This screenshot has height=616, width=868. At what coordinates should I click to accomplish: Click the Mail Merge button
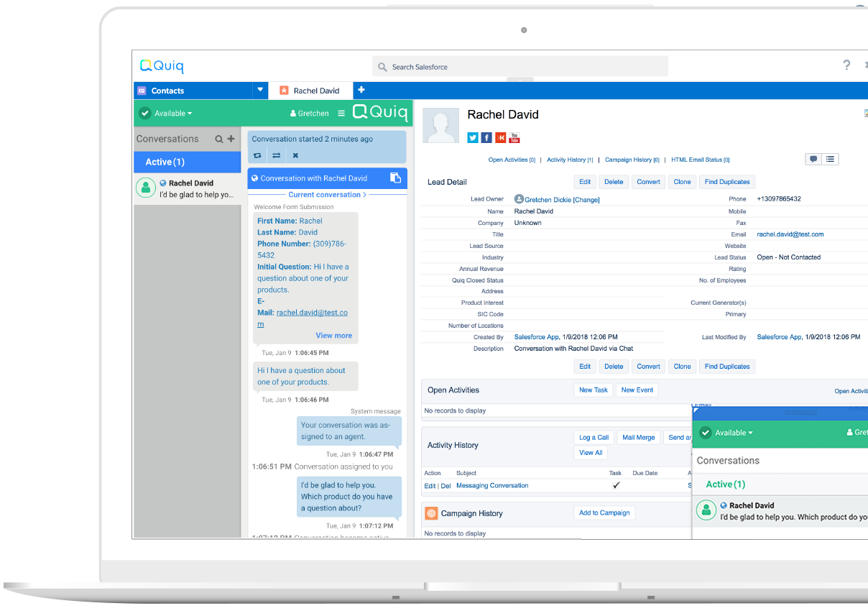click(x=639, y=438)
